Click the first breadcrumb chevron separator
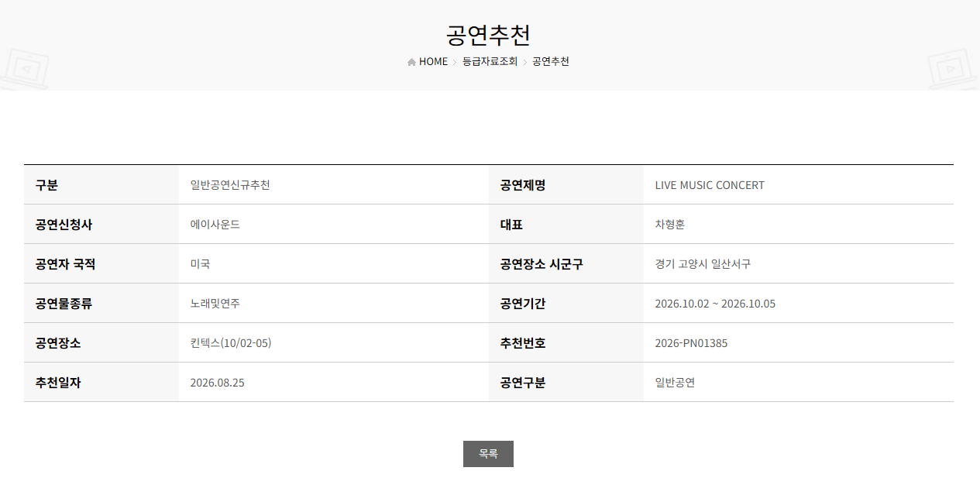Viewport: 980px width, 495px height. (455, 62)
